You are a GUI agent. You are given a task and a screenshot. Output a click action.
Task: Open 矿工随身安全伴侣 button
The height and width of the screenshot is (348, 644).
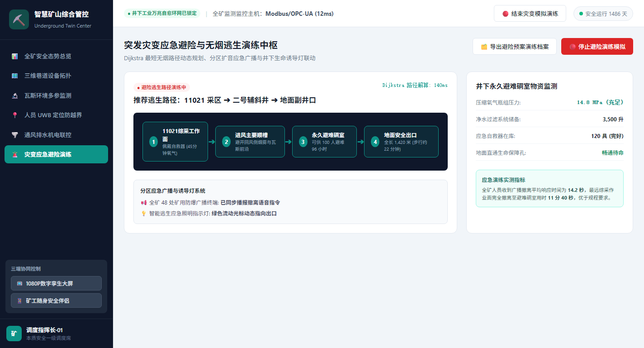pos(56,301)
